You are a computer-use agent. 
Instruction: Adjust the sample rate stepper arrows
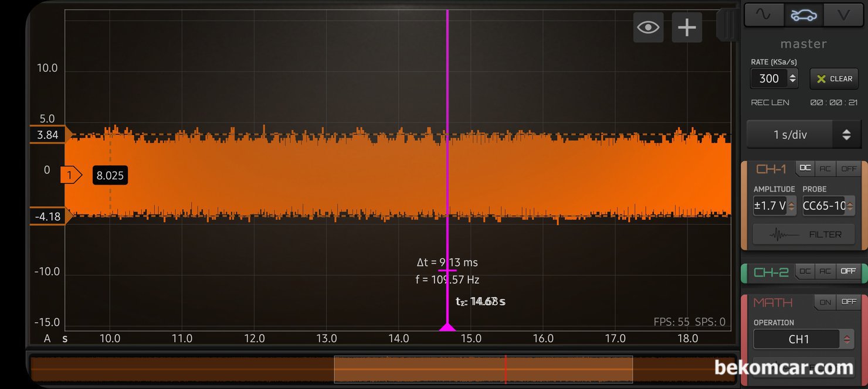click(x=793, y=79)
